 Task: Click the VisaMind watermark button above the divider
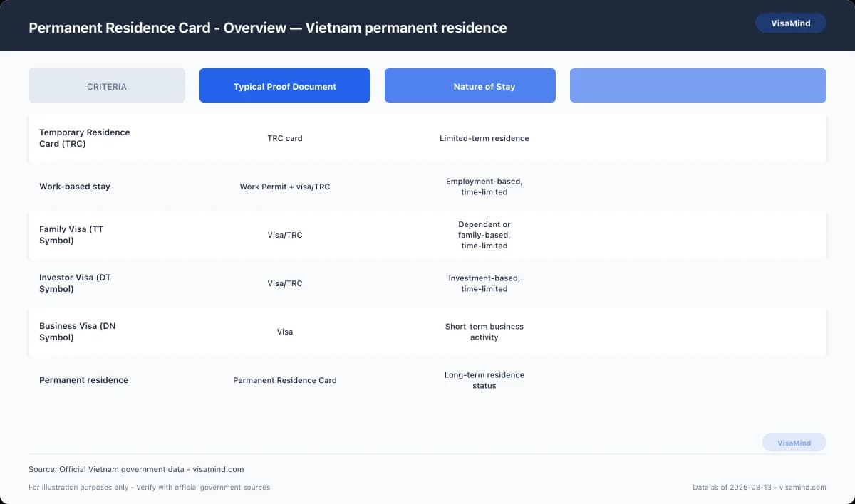click(x=794, y=442)
